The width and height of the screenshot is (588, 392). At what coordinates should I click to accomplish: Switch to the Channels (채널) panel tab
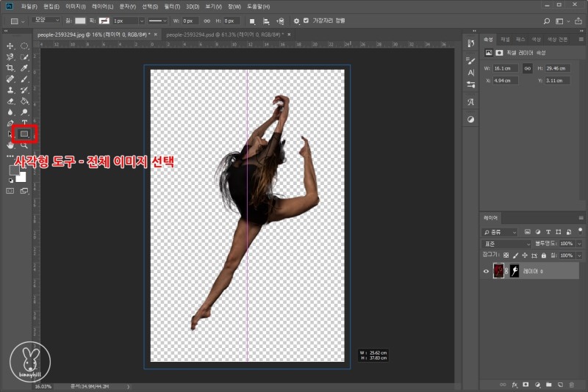click(x=505, y=39)
